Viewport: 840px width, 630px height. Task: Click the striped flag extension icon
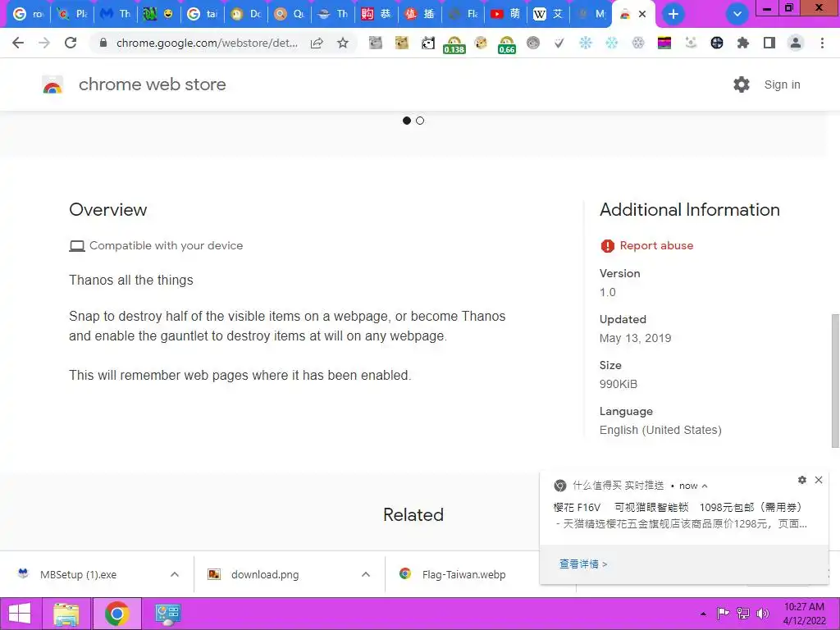click(664, 43)
